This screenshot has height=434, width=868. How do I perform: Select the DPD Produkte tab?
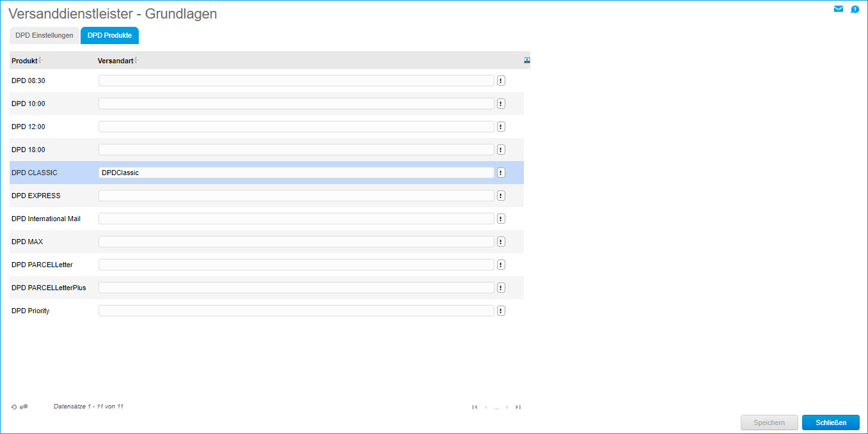109,36
